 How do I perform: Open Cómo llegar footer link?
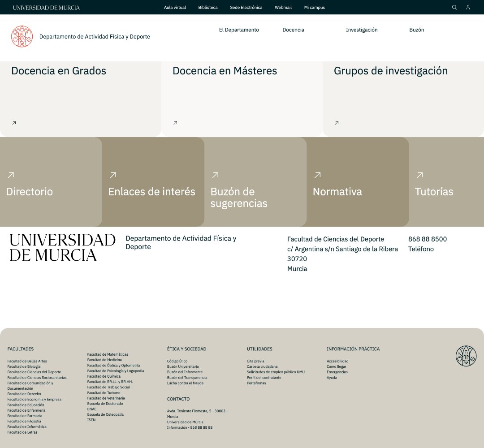point(337,366)
